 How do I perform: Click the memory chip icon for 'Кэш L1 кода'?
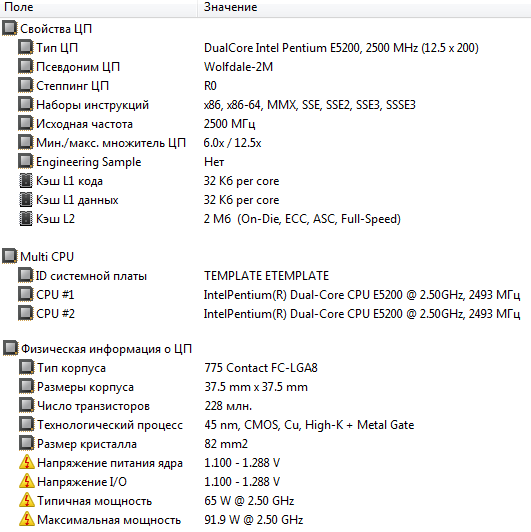click(x=25, y=180)
